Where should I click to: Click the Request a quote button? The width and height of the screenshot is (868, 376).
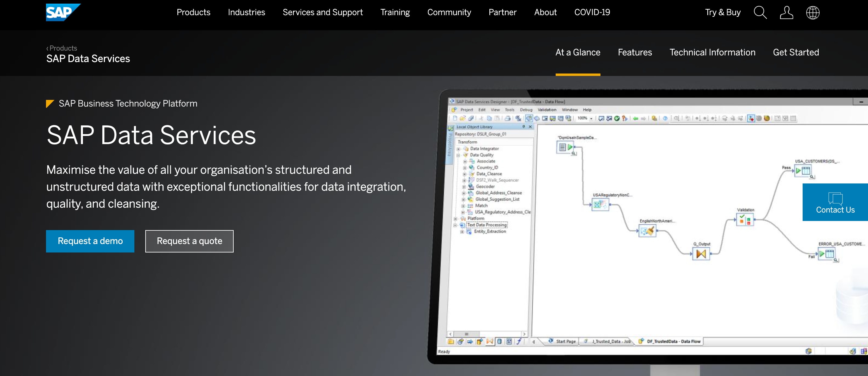click(189, 241)
